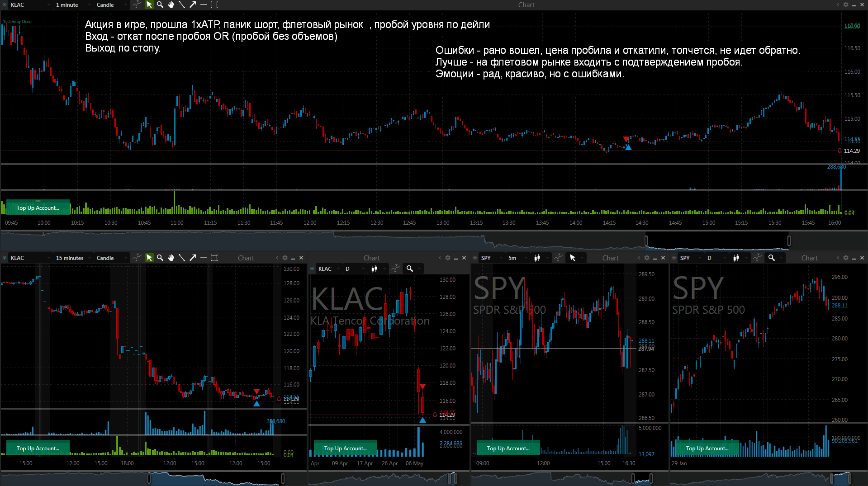Click Chart title of SPY 5m window
Screen dimensions: 868x486
(611, 258)
